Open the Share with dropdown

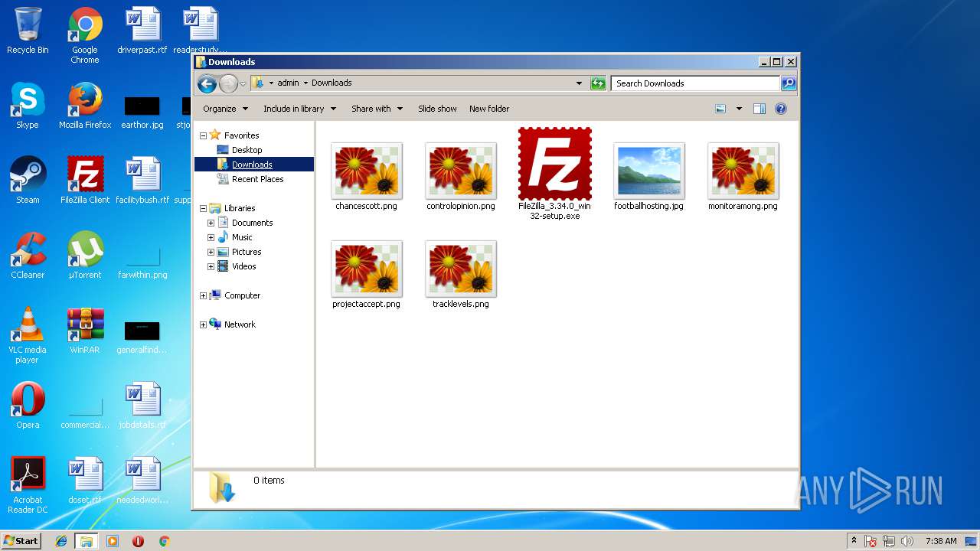[377, 109]
